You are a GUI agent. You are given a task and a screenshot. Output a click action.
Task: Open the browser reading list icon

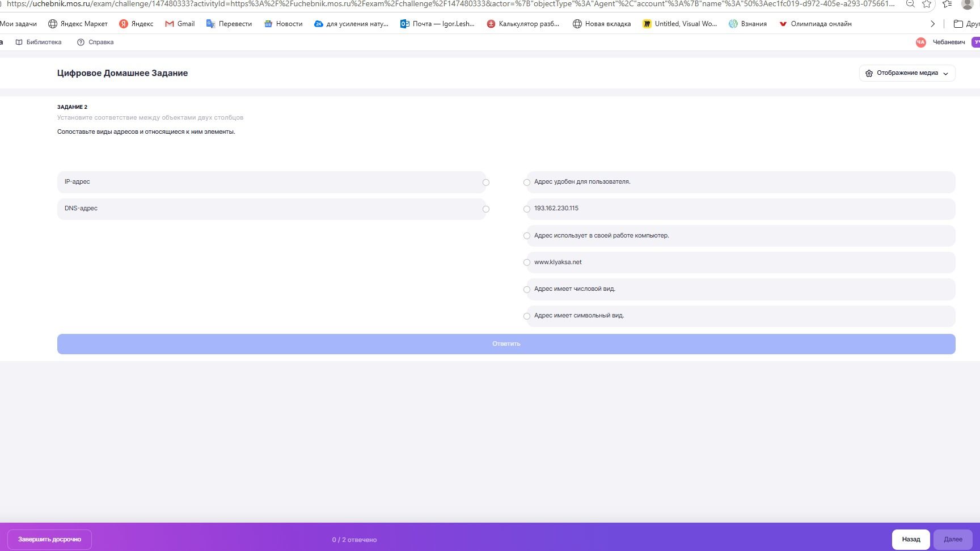pos(947,4)
